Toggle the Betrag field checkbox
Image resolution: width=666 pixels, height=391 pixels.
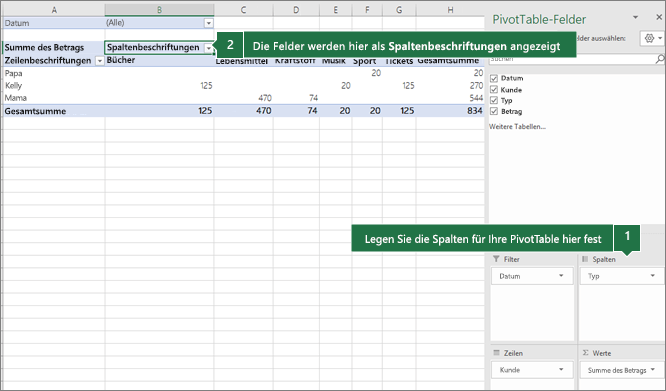pyautogui.click(x=494, y=111)
